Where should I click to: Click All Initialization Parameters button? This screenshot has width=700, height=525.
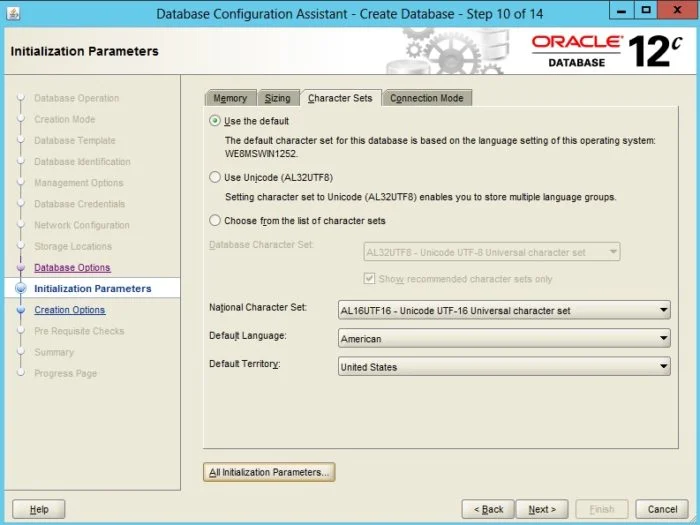click(269, 472)
